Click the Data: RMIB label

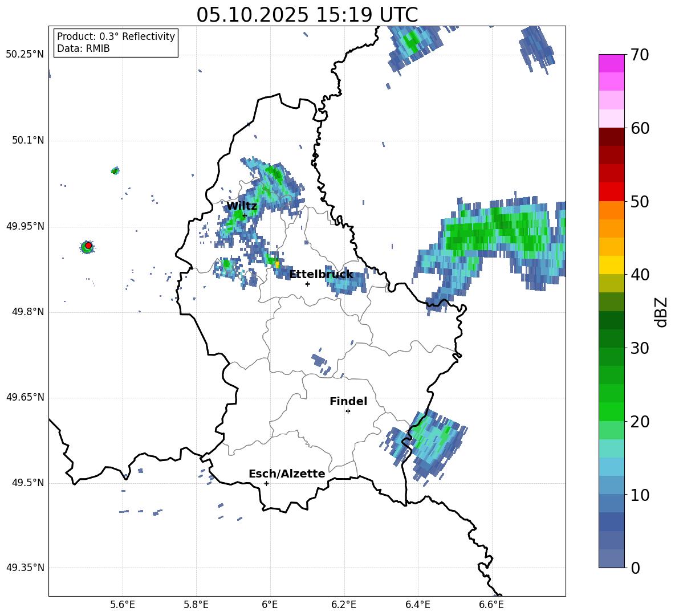tap(83, 48)
